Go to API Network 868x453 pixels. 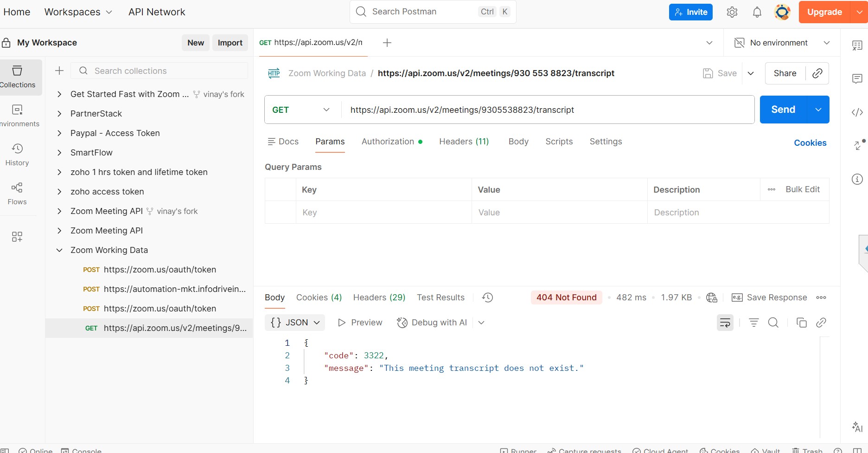point(157,12)
